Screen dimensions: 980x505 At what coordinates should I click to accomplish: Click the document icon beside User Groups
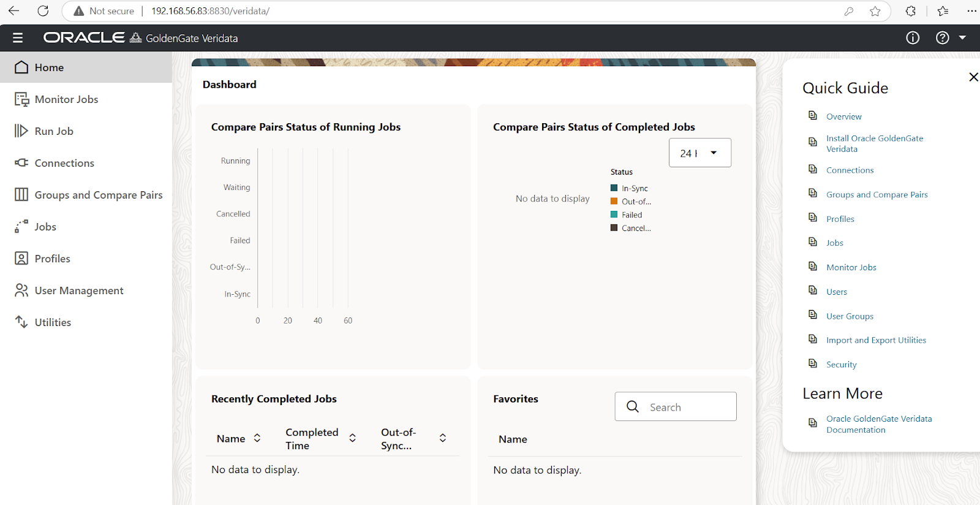tap(813, 315)
